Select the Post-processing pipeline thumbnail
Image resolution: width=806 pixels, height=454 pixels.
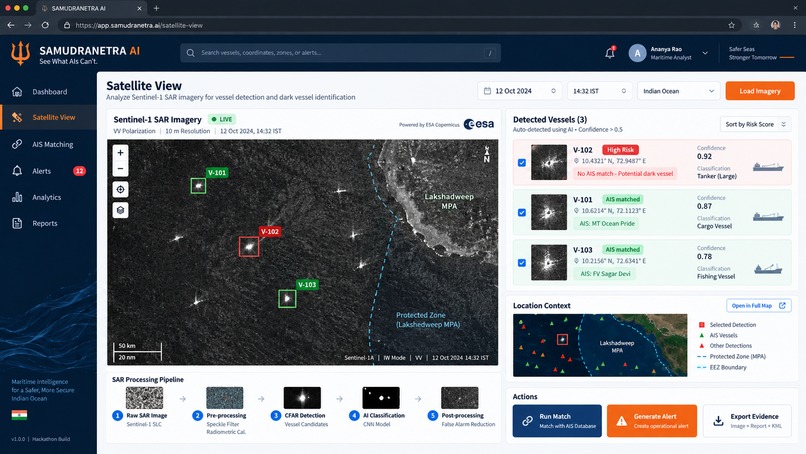[460, 398]
